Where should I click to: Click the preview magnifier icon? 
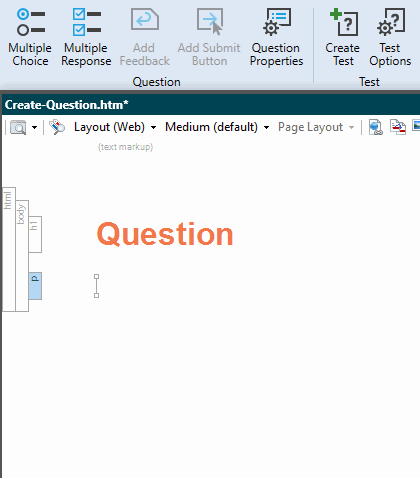(18, 127)
